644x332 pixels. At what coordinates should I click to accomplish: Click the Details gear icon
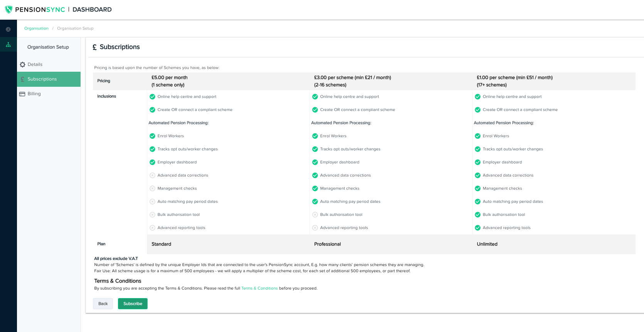pos(22,65)
